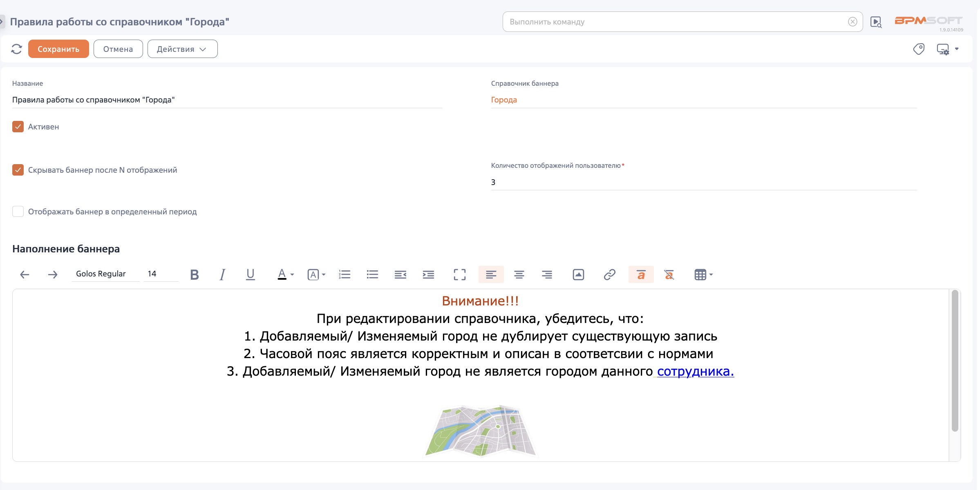Expand the table dropdown arrow

pos(711,275)
